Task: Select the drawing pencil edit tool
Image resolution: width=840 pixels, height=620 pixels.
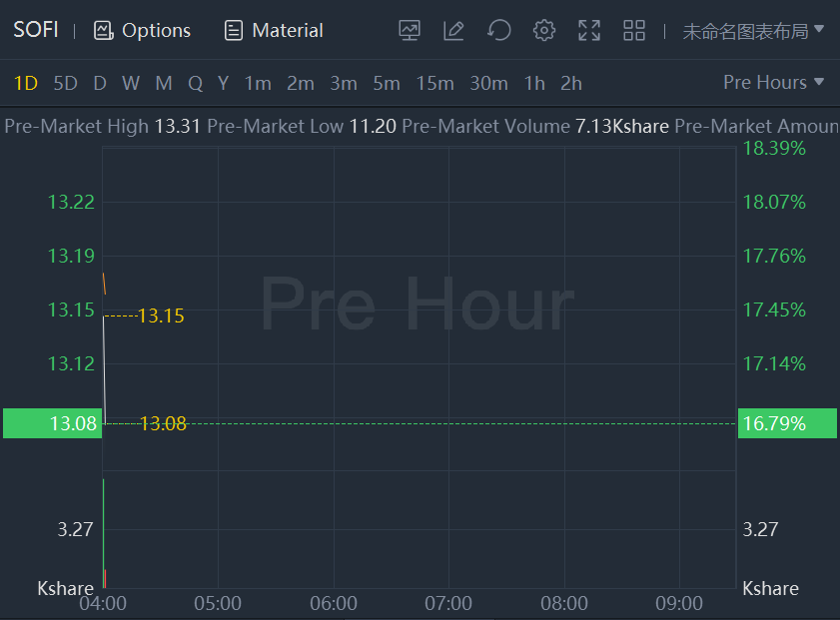Action: [453, 30]
